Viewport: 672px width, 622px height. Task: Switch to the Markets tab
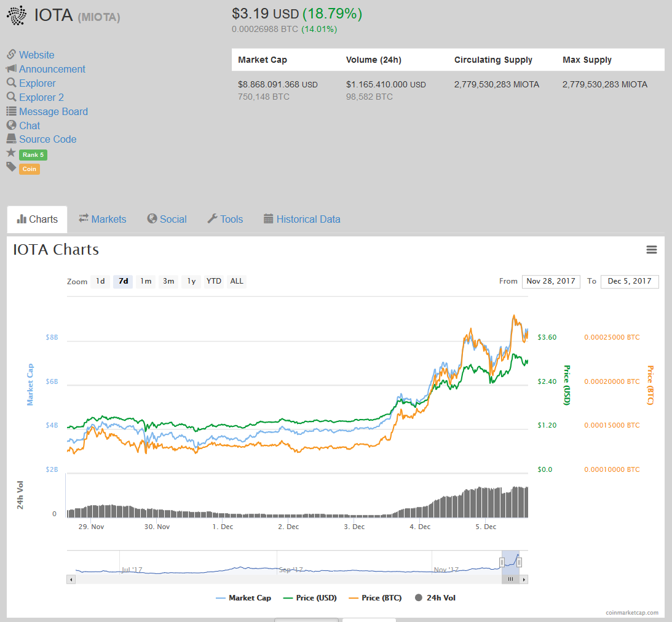click(x=103, y=219)
